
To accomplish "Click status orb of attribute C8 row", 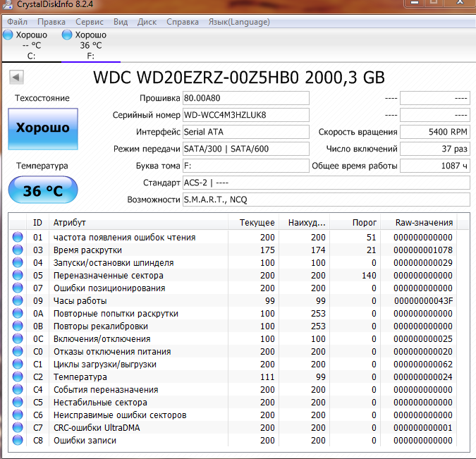I will [18, 440].
